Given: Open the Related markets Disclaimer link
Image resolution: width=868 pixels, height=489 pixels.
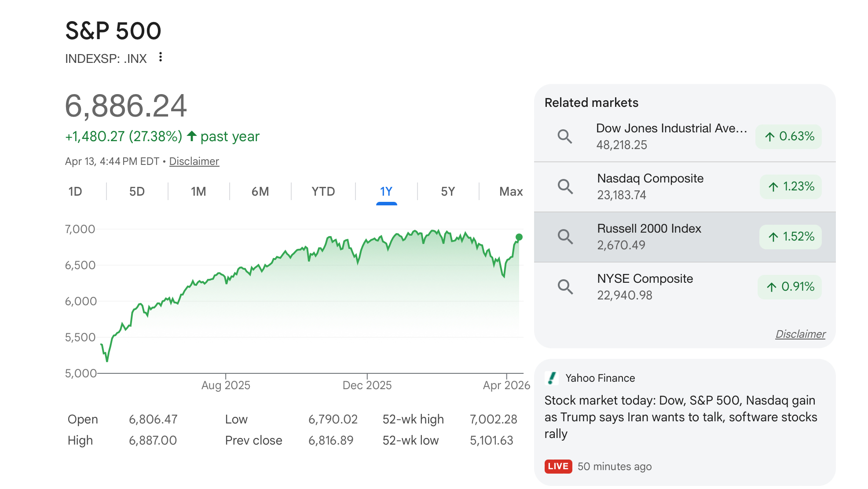Looking at the screenshot, I should tap(800, 334).
